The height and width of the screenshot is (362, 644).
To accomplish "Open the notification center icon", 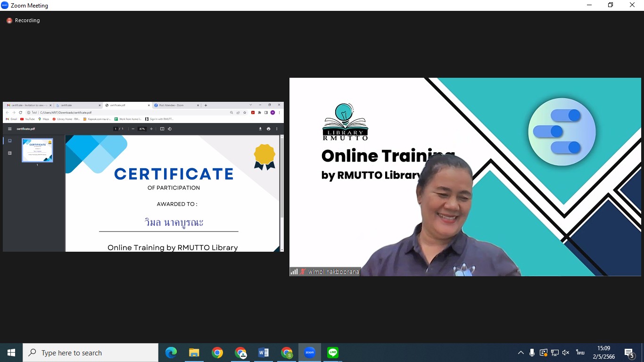I will coord(629,353).
